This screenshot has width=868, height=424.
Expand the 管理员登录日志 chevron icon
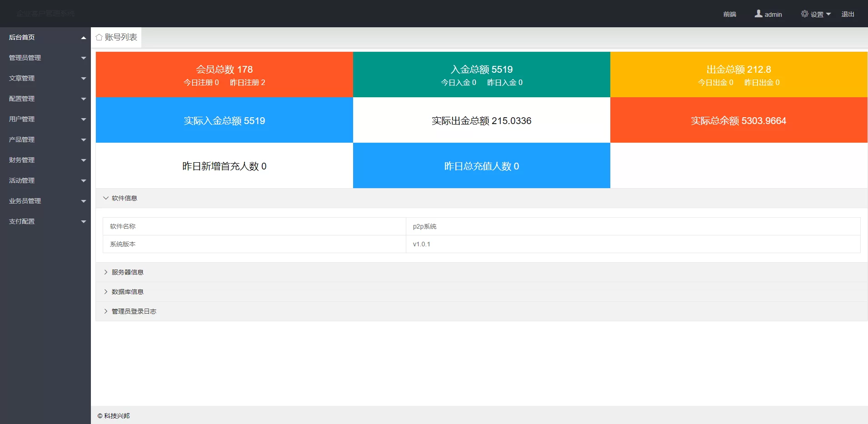click(106, 311)
